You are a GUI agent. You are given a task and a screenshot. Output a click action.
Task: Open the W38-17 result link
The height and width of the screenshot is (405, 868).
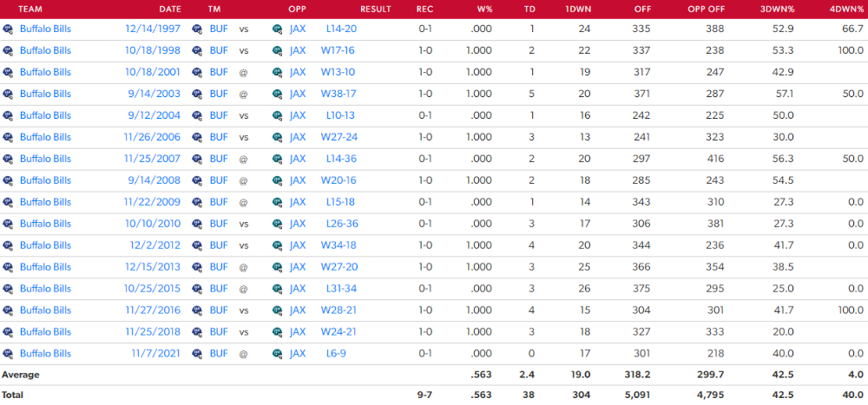pyautogui.click(x=339, y=94)
